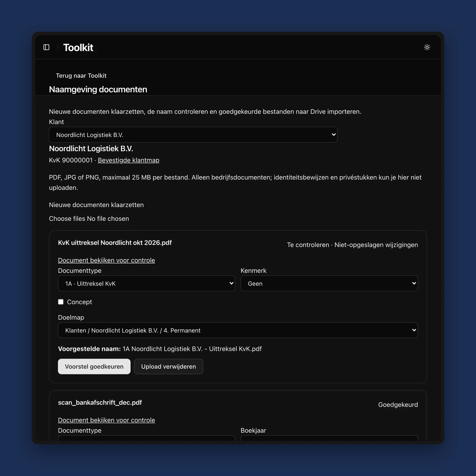Viewport: 476px width, 476px height.
Task: Click the KvK 90000001 number text
Action: click(71, 160)
